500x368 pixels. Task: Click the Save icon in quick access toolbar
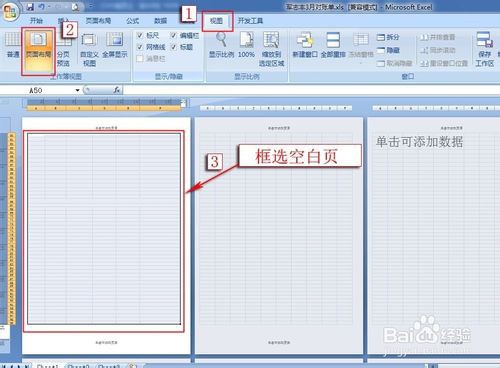tap(30, 7)
